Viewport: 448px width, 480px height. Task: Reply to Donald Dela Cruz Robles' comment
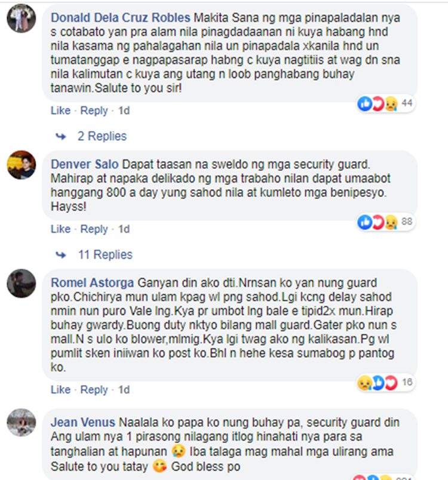pos(94,110)
